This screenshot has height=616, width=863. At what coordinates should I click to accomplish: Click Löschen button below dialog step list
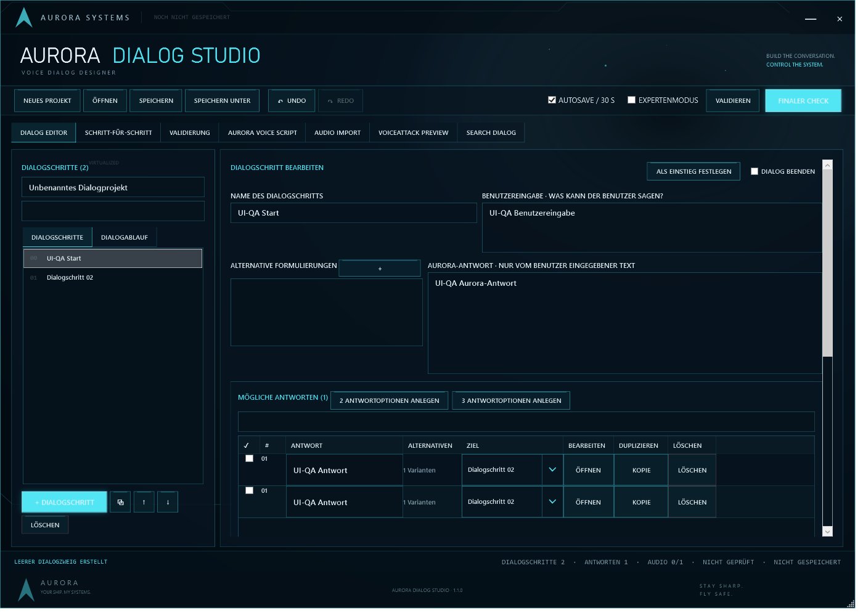45,525
